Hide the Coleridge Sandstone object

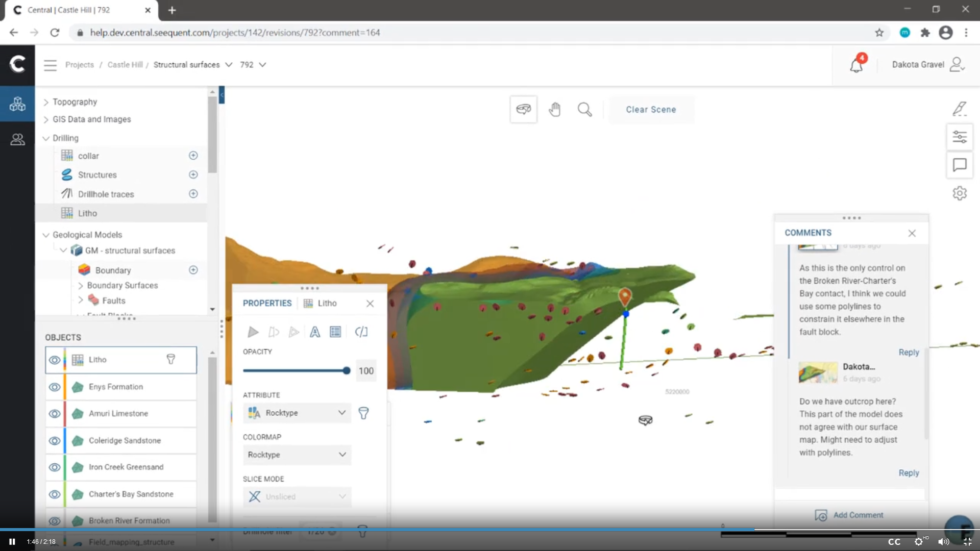tap(55, 440)
